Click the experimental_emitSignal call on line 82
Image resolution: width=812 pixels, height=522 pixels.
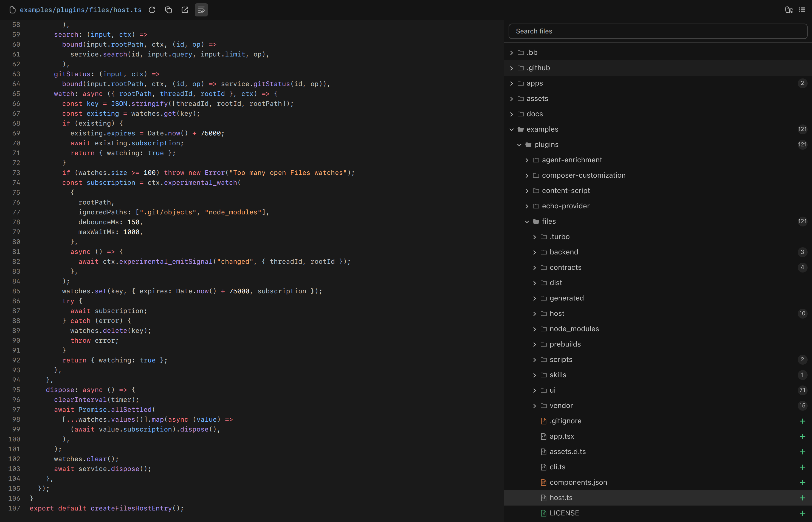166,262
